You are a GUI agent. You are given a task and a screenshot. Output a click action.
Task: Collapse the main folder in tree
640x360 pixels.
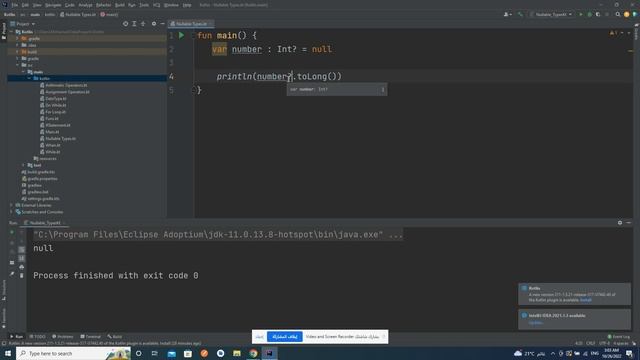click(x=23, y=72)
